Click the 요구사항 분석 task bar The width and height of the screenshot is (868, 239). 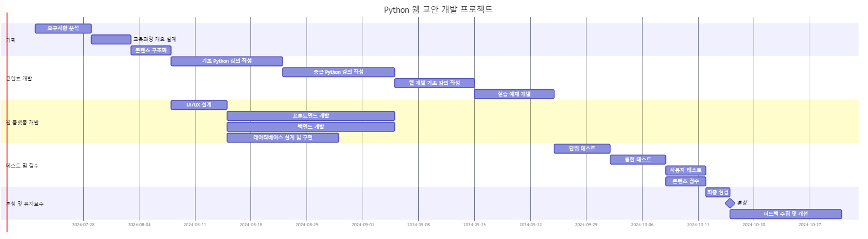coord(63,28)
